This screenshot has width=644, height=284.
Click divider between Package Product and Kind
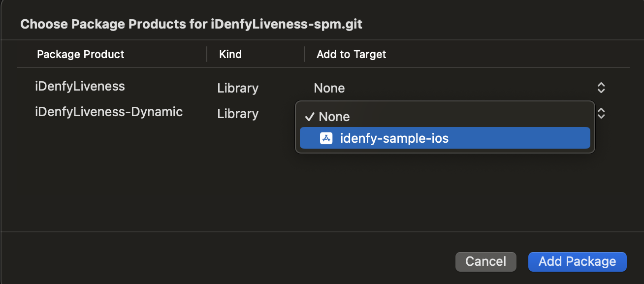pyautogui.click(x=207, y=54)
